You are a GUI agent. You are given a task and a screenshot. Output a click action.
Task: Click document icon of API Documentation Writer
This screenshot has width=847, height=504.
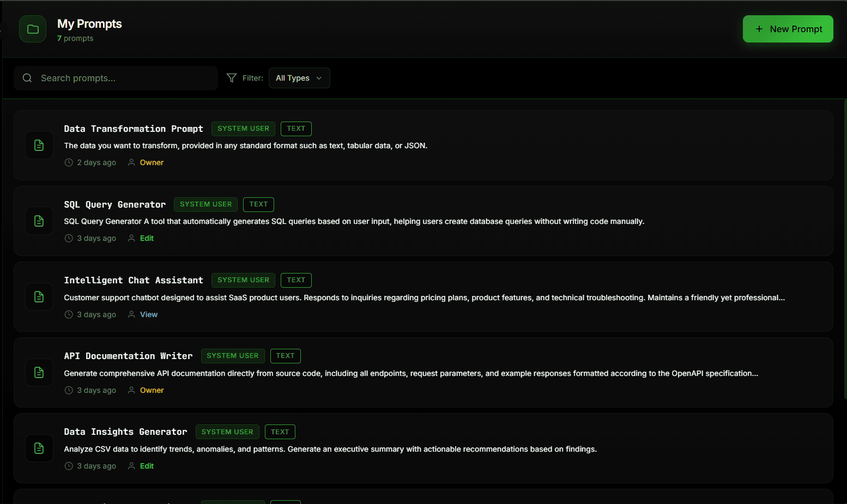[39, 372]
